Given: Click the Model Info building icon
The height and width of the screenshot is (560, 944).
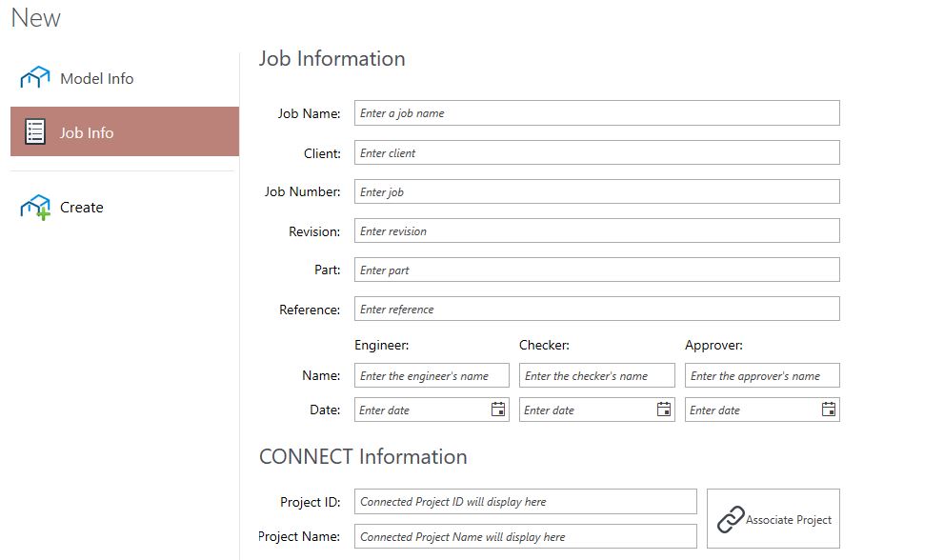Looking at the screenshot, I should click(35, 77).
